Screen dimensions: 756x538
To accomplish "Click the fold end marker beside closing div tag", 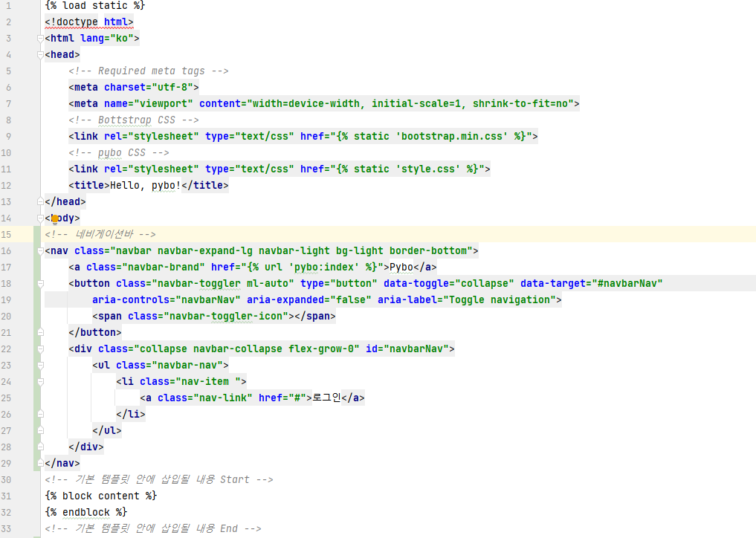I will 40,447.
